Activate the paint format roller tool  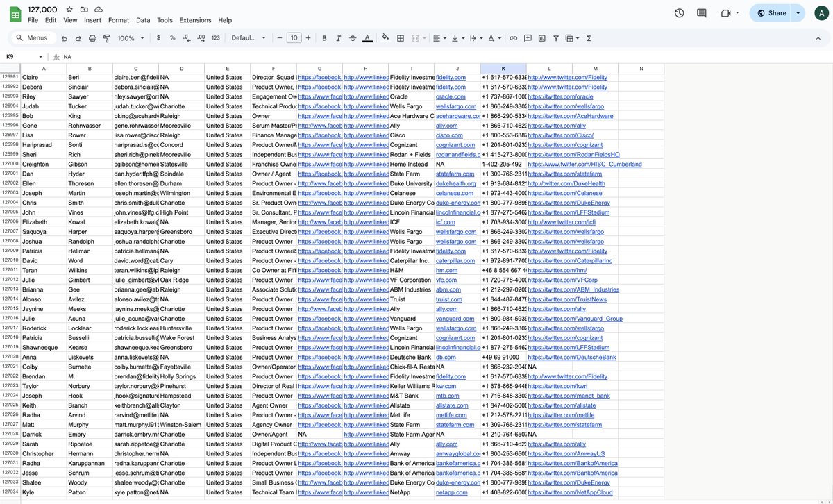click(x=106, y=38)
